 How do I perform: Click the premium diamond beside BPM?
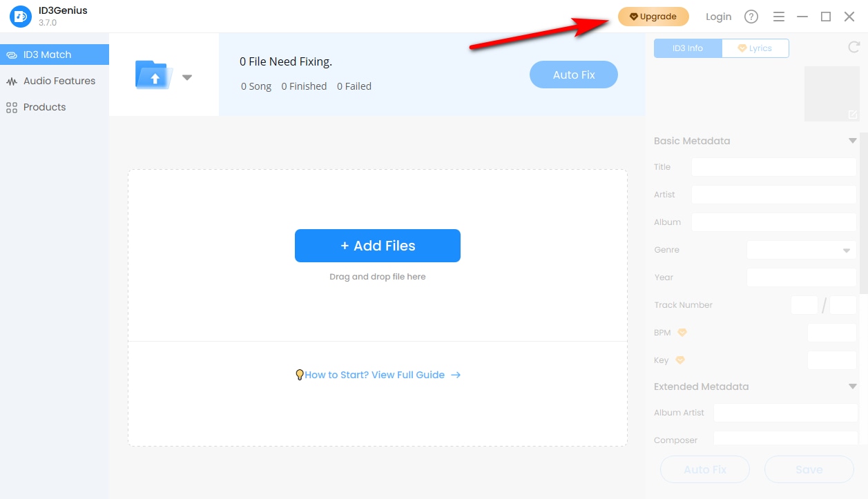(682, 333)
